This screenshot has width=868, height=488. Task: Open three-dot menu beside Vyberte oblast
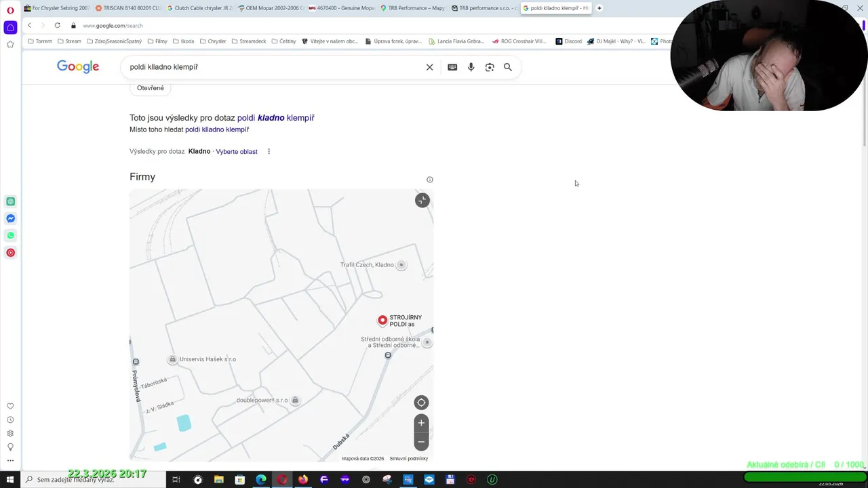(269, 152)
